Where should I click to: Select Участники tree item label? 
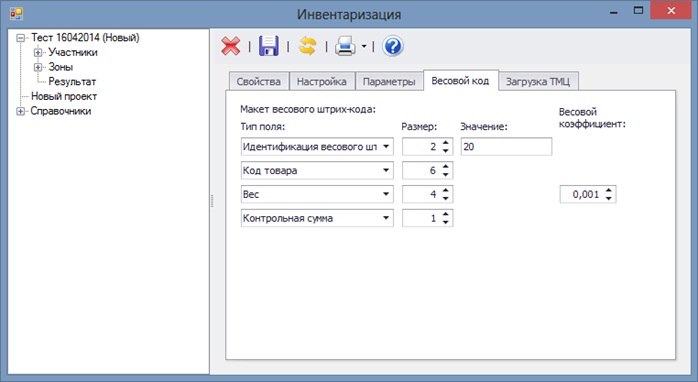pyautogui.click(x=73, y=53)
